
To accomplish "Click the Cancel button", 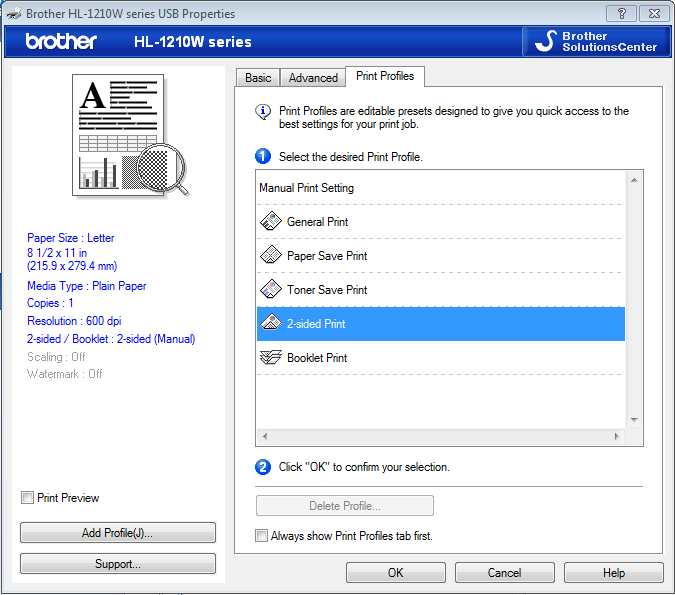I will (x=505, y=573).
